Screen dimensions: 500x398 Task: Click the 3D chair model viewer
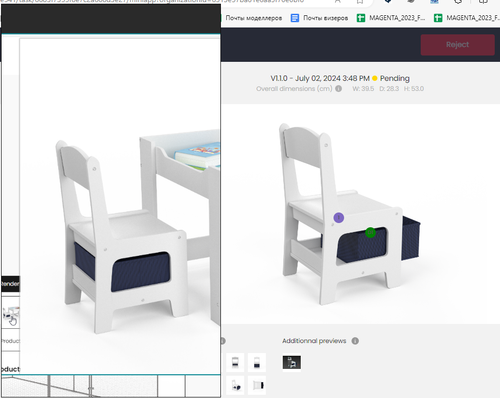[x=360, y=213]
